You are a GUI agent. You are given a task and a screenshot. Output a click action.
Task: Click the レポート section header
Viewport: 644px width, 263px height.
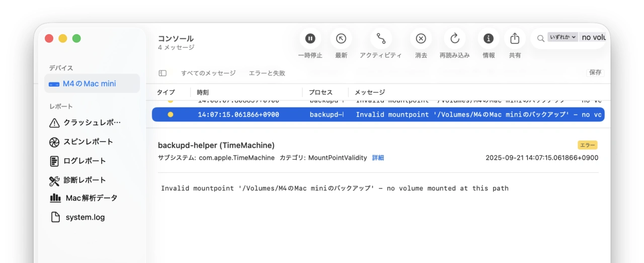[x=61, y=106]
